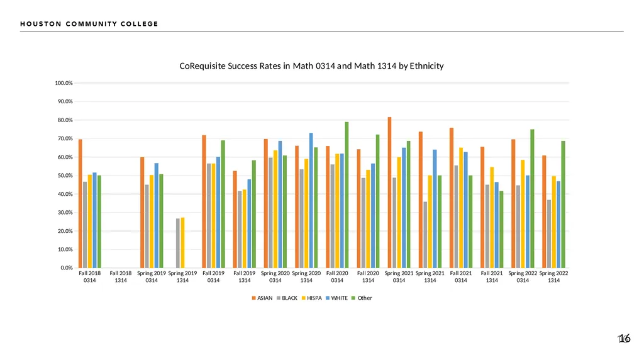Click the slide page number 16
Image resolution: width=644 pixels, height=362 pixels.
[x=625, y=339]
